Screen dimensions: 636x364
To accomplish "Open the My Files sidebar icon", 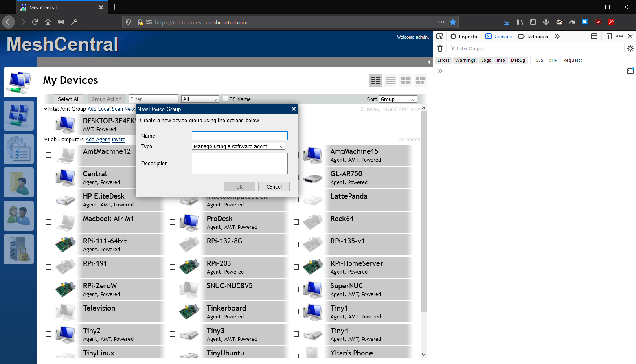I will click(x=19, y=182).
